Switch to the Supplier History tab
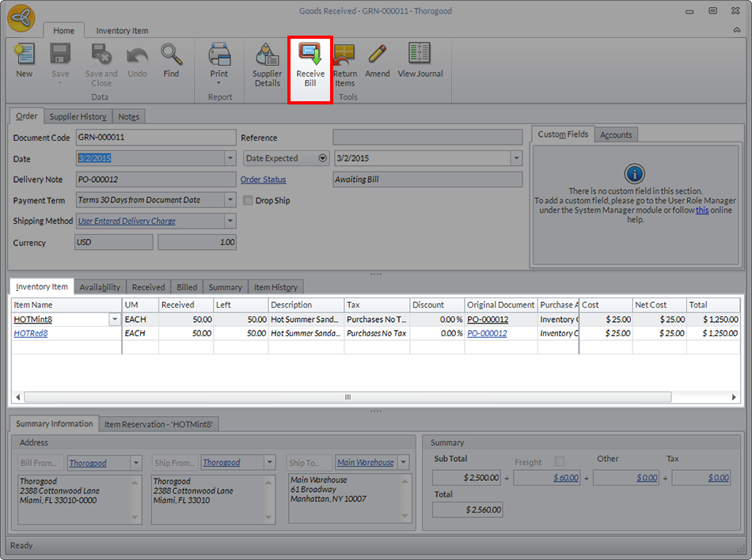The image size is (752, 560). tap(78, 117)
